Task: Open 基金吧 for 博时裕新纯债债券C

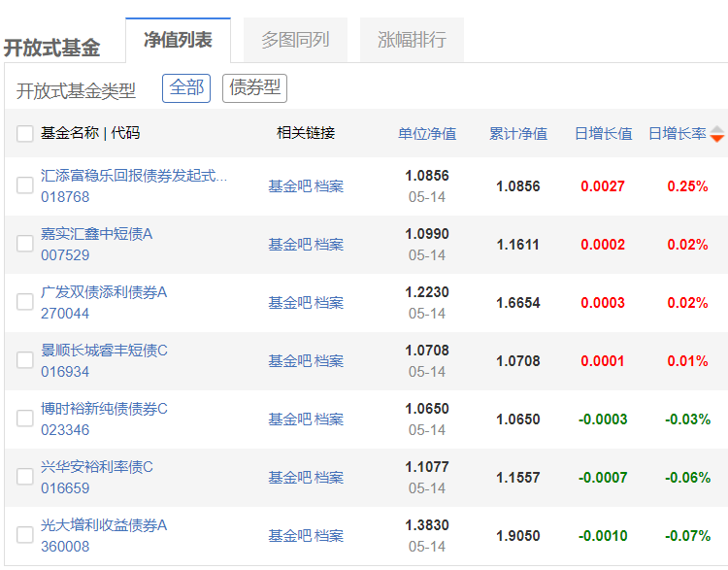Action: click(x=290, y=419)
